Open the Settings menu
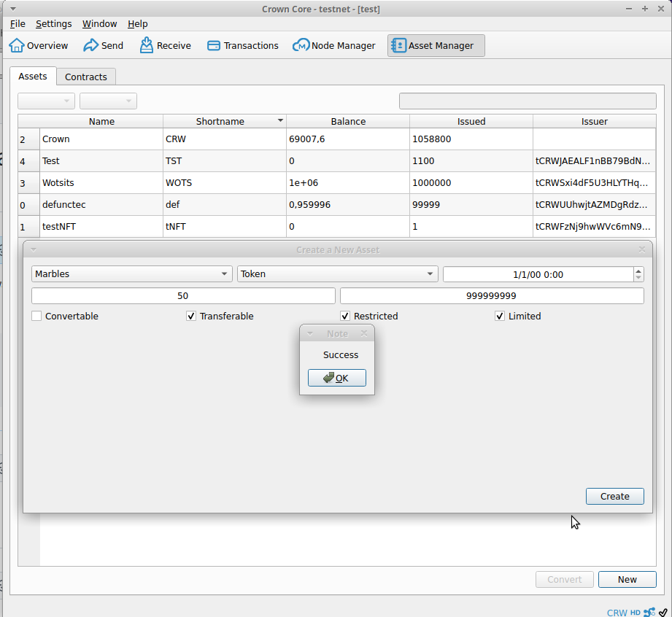 [x=53, y=23]
